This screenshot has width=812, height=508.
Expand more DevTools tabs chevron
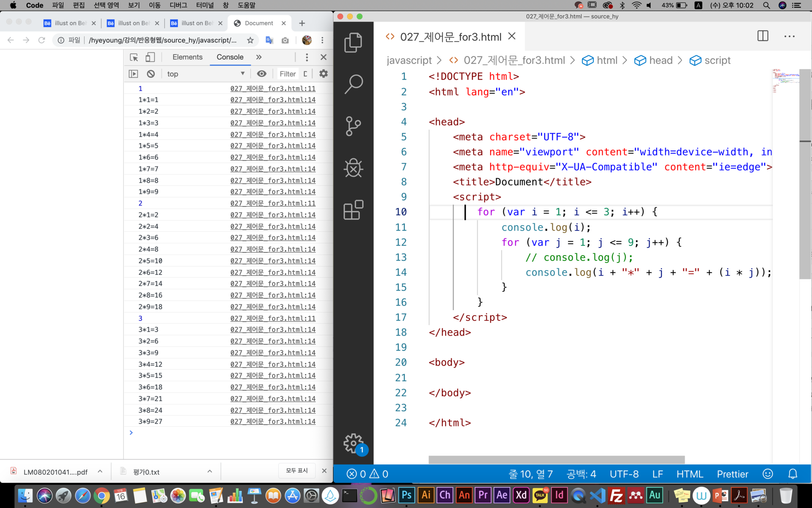(259, 57)
